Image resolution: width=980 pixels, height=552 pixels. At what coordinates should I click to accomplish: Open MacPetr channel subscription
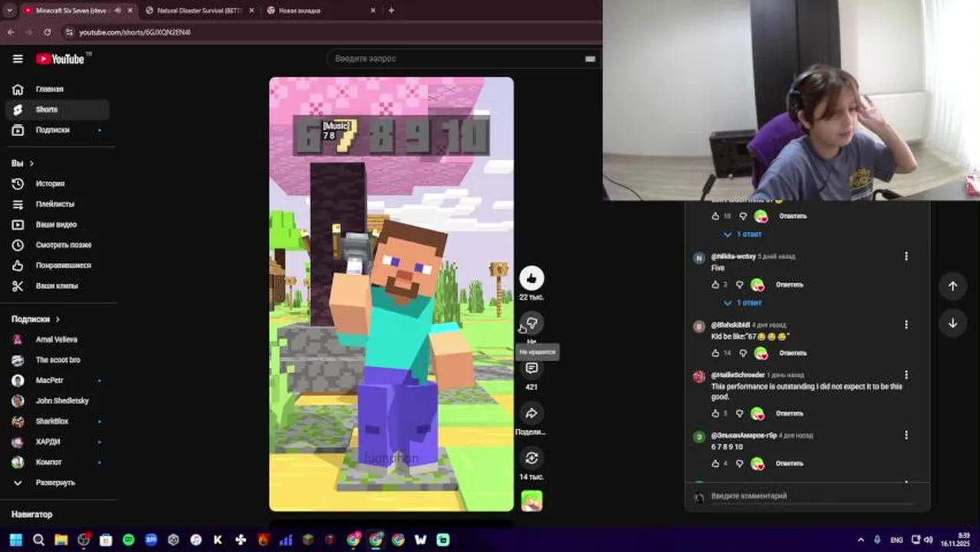click(x=58, y=380)
